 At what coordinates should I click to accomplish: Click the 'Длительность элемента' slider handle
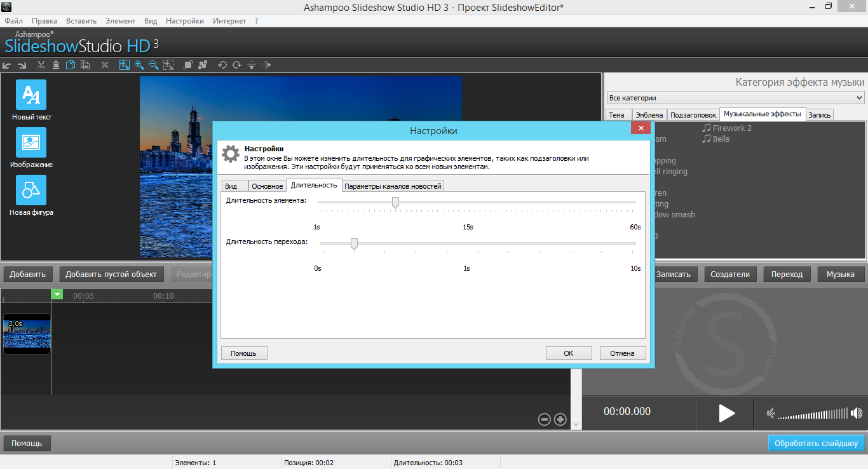[x=395, y=202]
